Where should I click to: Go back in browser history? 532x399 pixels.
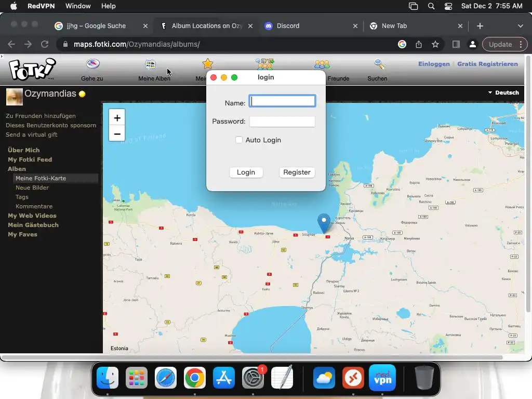pos(11,44)
